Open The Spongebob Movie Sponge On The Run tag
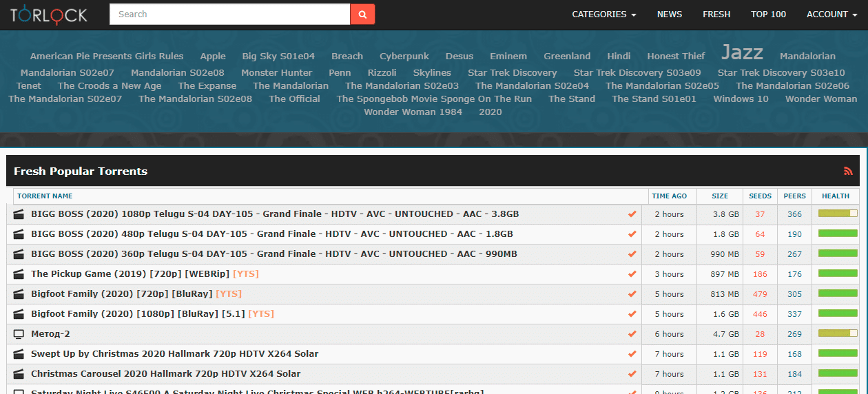868x394 pixels. click(x=434, y=99)
